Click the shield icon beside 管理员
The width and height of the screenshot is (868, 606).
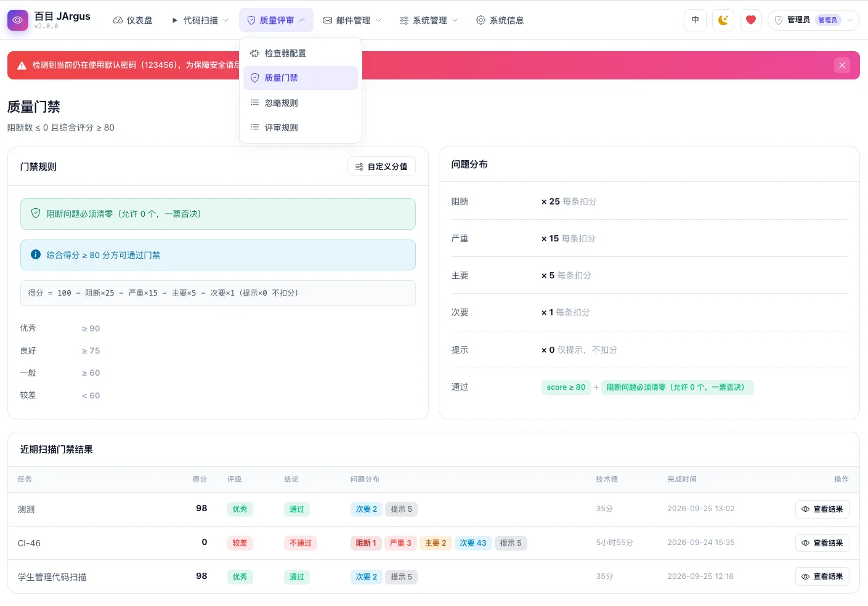[779, 20]
